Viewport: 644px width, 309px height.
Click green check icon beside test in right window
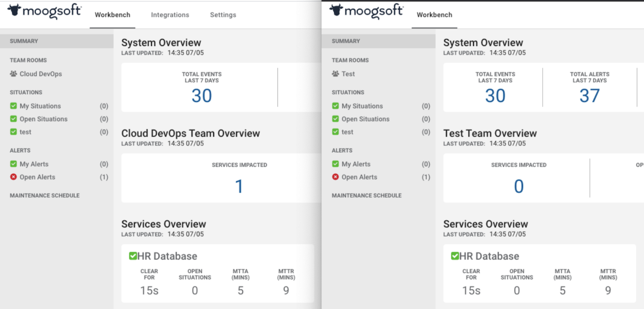point(335,132)
